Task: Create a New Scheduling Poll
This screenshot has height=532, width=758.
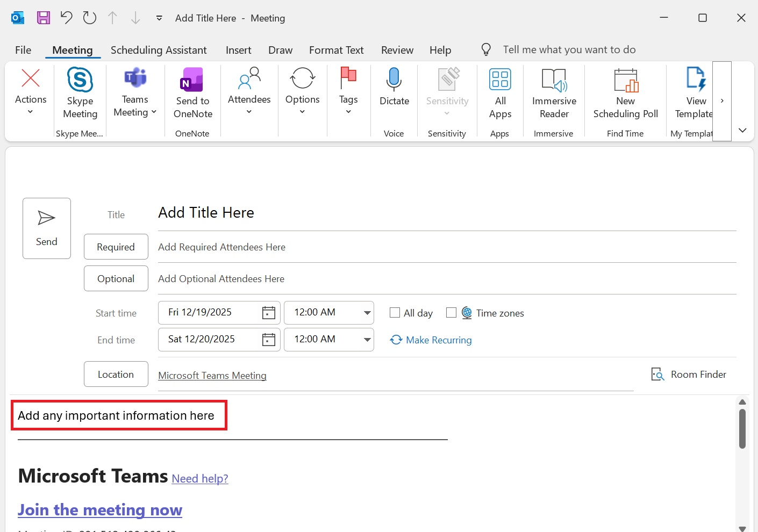Action: [x=625, y=92]
